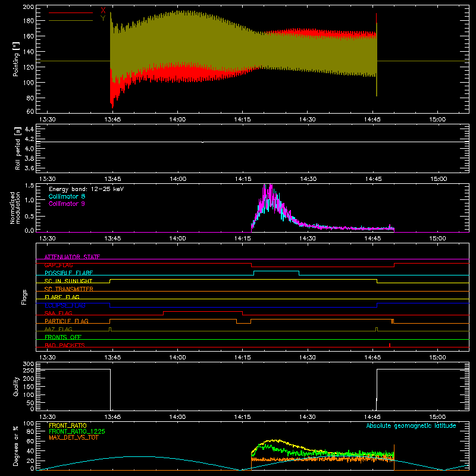Click the 'Degrees or %' axis title
The height and width of the screenshot is (476, 476).
tap(16, 446)
